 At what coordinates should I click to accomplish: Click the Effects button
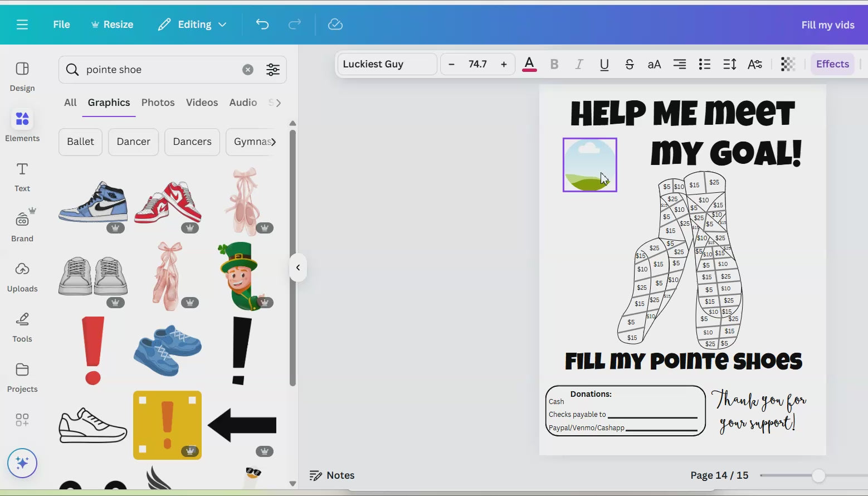(x=832, y=64)
